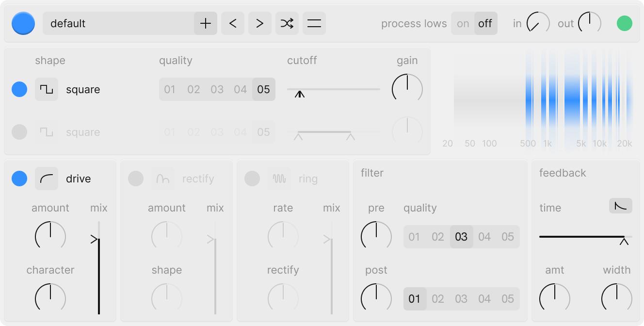Click the drive curve shape icon

(x=47, y=179)
